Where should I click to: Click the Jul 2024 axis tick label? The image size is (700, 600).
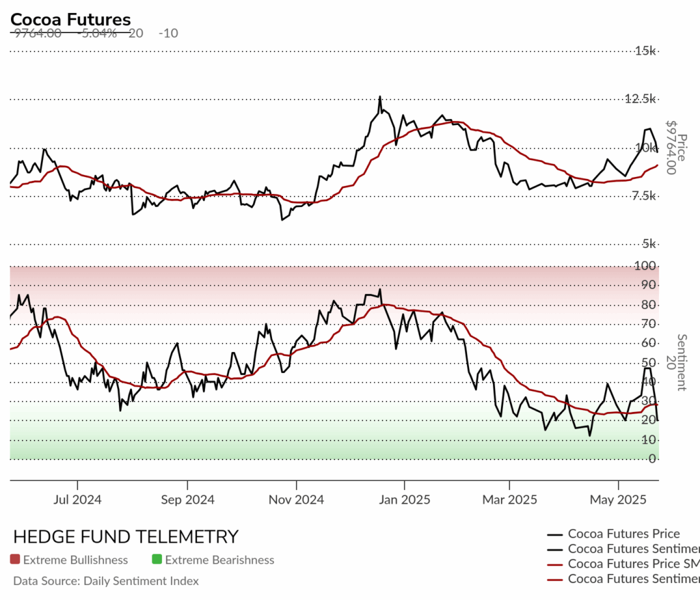(77, 499)
